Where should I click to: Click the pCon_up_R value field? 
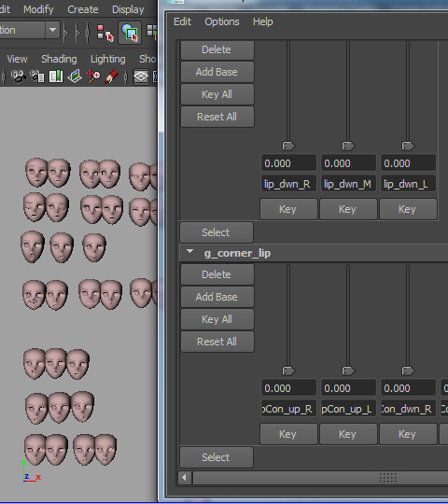[288, 388]
